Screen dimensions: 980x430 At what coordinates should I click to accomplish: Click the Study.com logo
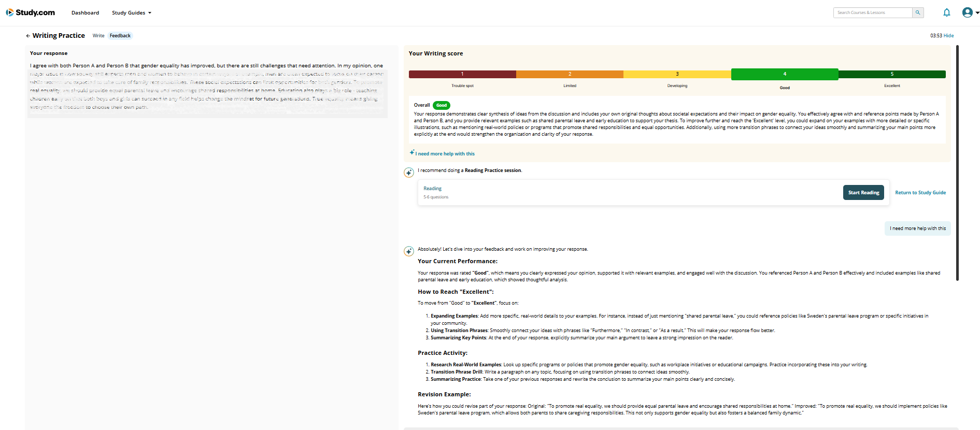30,12
